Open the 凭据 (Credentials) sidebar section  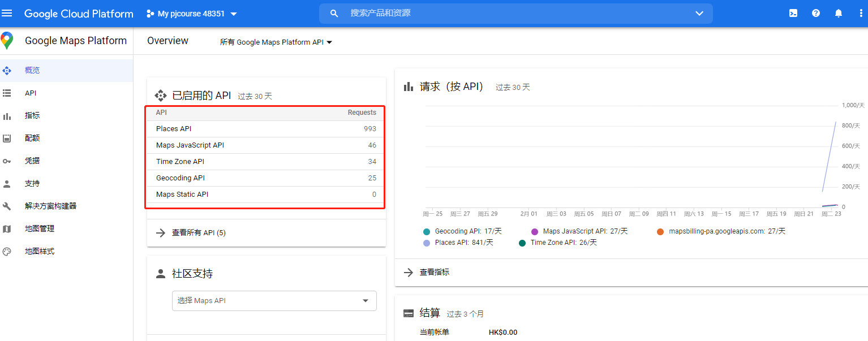(32, 161)
